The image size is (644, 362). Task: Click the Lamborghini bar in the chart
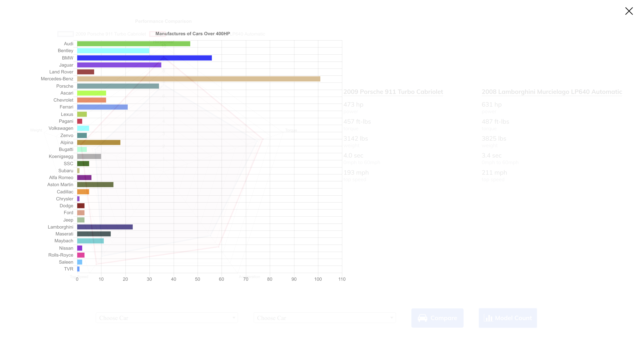tap(105, 227)
